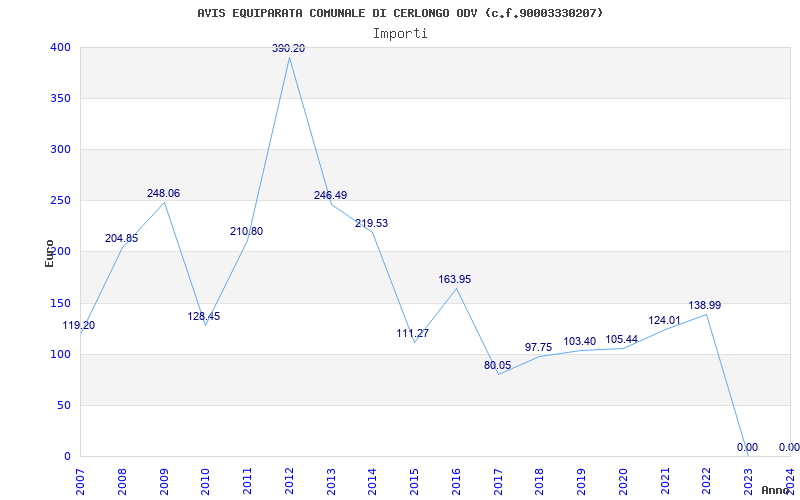Click the 0.00 label above 2024
This screenshot has height=500, width=800.
(789, 447)
